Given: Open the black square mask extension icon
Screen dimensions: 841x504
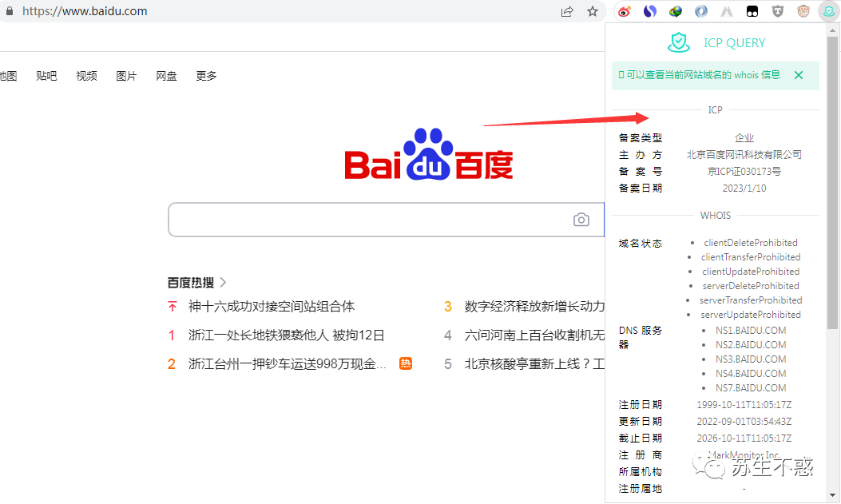Looking at the screenshot, I should click(x=752, y=11).
